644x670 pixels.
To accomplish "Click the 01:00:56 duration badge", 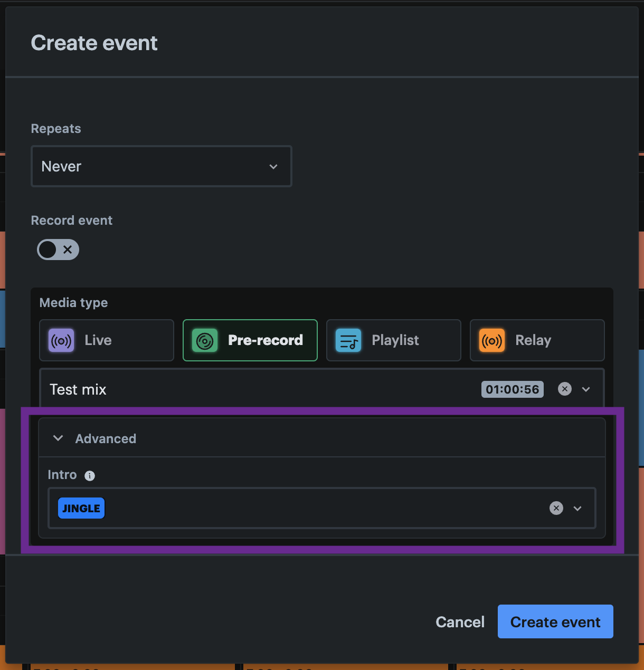I will (x=512, y=389).
